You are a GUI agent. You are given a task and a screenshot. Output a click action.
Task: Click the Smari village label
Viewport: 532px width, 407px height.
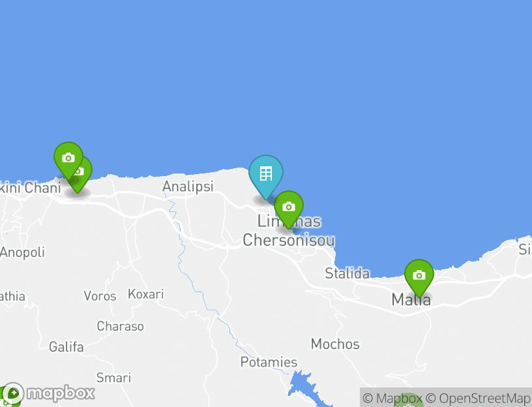click(113, 378)
